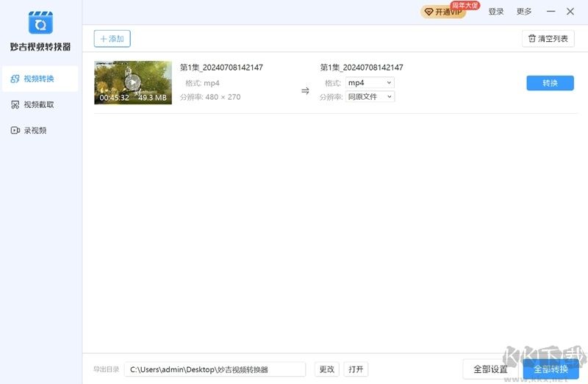Click the blue 转换 button for 第1集
Screen dimensions: 588x384
(x=550, y=83)
